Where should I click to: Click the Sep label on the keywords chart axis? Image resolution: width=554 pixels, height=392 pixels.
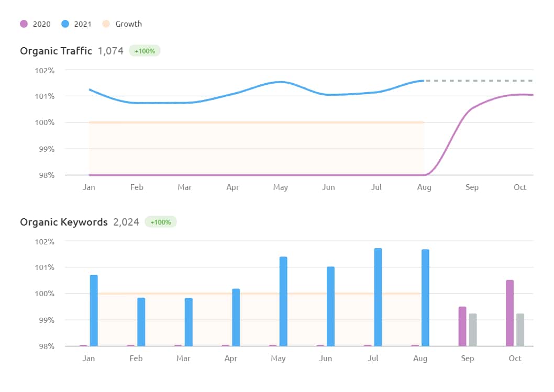[468, 359]
